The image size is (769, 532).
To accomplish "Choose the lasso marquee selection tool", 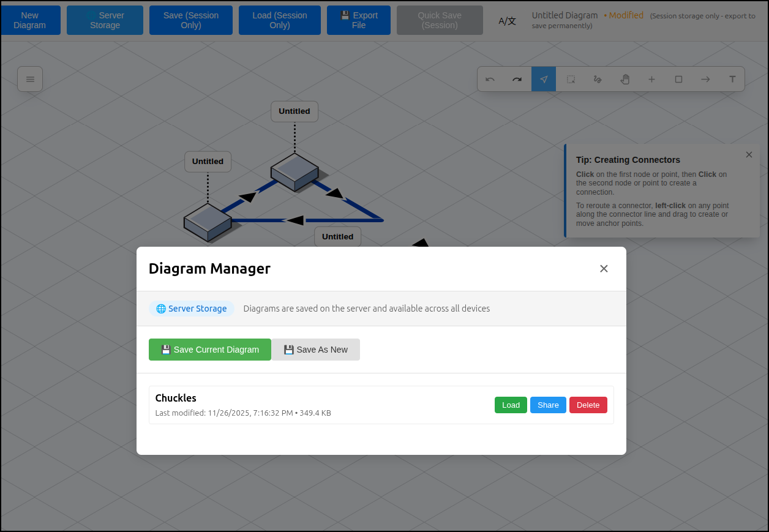I will click(571, 80).
